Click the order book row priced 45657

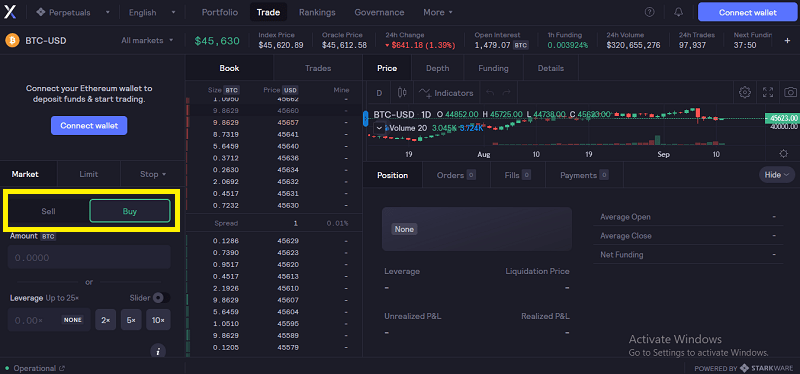point(273,123)
